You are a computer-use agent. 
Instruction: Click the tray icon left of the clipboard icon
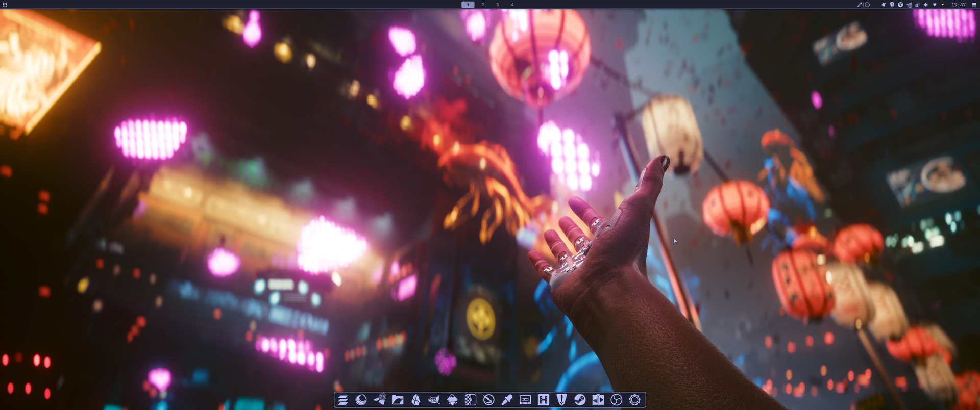point(909,5)
